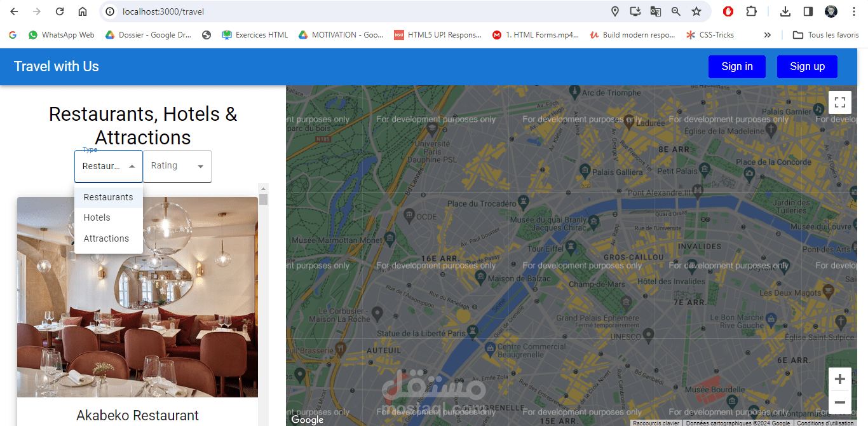
Task: Open Raccourcis clavier link
Action: pos(656,423)
